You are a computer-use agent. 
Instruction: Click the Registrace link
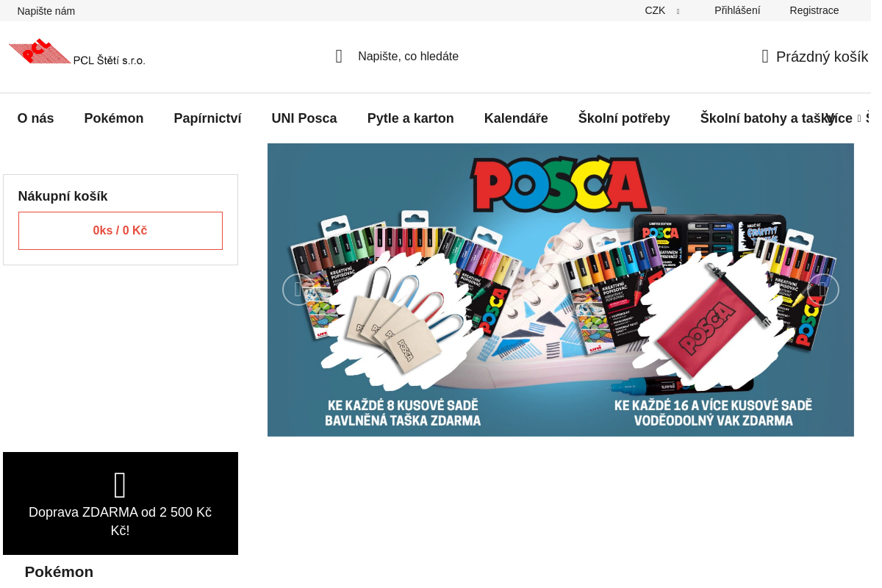(x=814, y=10)
